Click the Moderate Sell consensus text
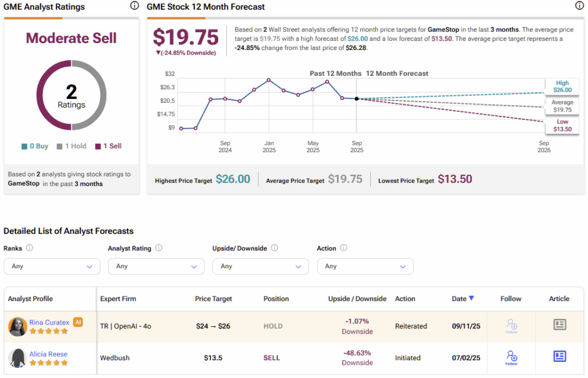This screenshot has width=588, height=378. (71, 38)
